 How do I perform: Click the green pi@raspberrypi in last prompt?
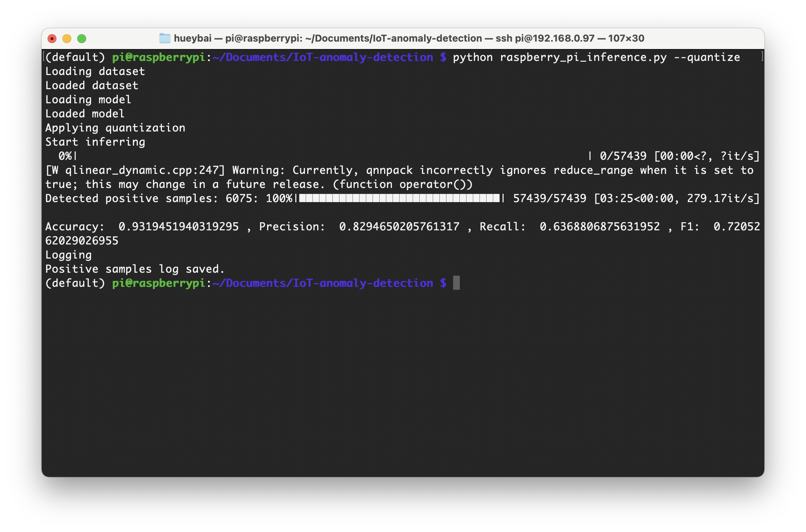coord(159,283)
